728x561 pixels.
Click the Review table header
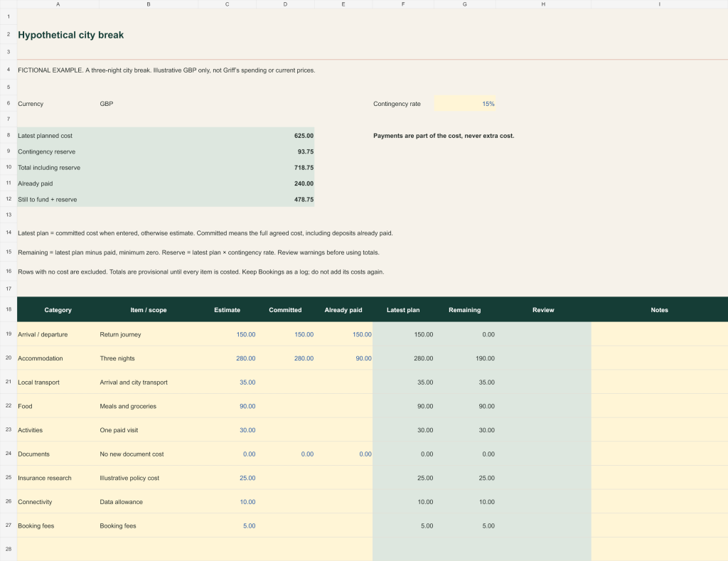point(543,310)
